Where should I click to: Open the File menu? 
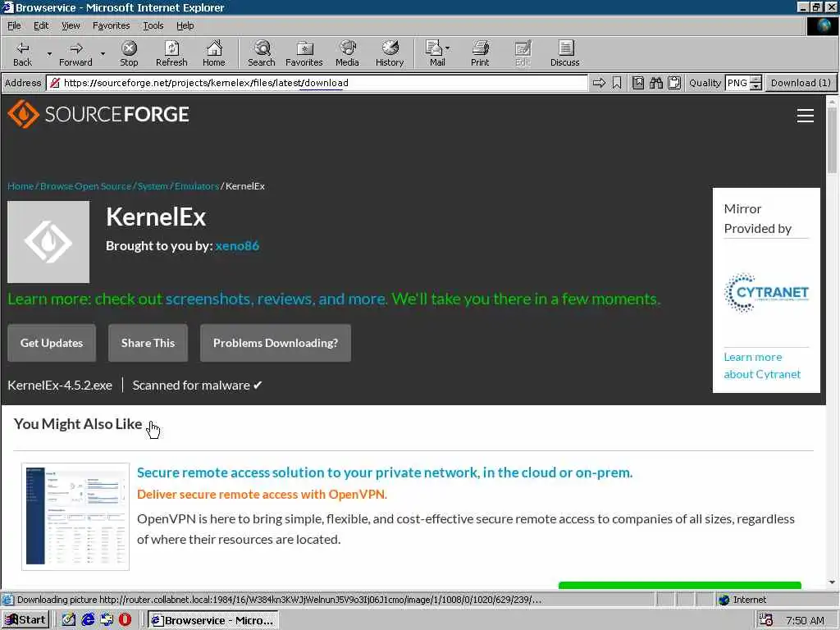pyautogui.click(x=14, y=25)
